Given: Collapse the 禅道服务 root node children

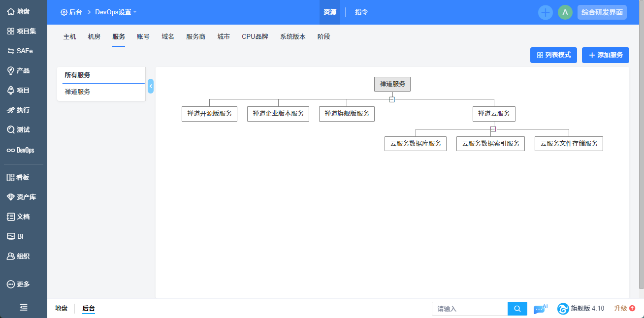Looking at the screenshot, I should (x=392, y=99).
